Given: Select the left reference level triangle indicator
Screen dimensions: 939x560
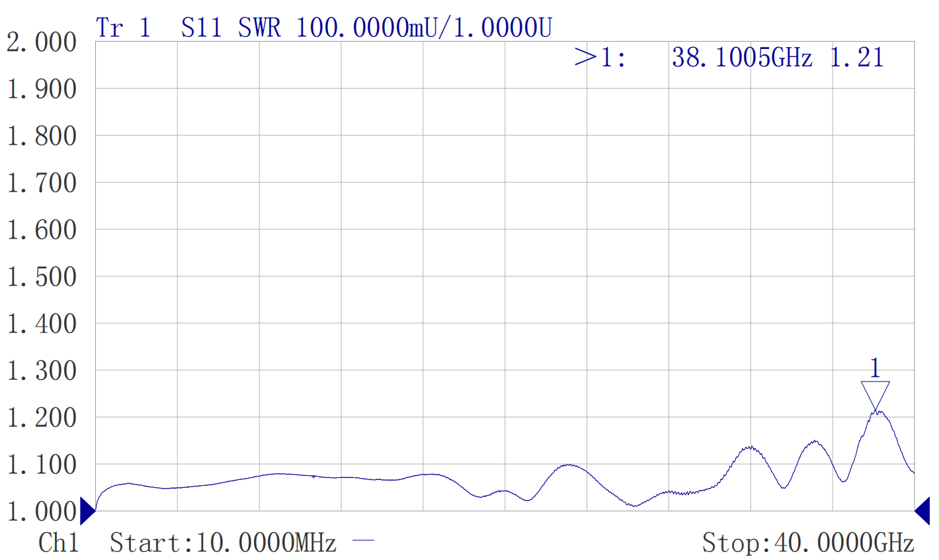Looking at the screenshot, I should click(87, 511).
